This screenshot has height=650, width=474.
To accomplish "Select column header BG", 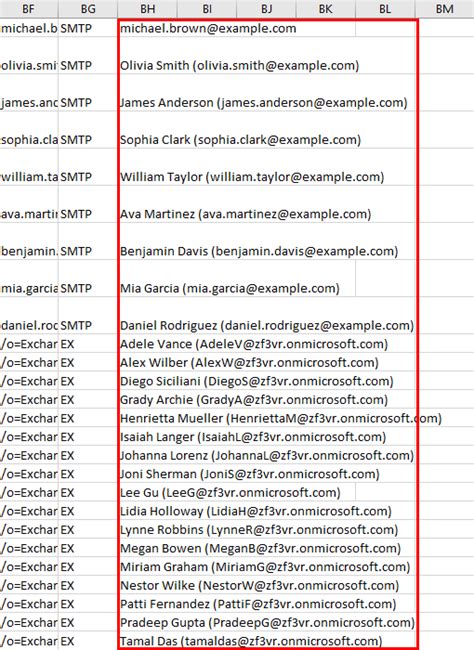I will 88,9.
